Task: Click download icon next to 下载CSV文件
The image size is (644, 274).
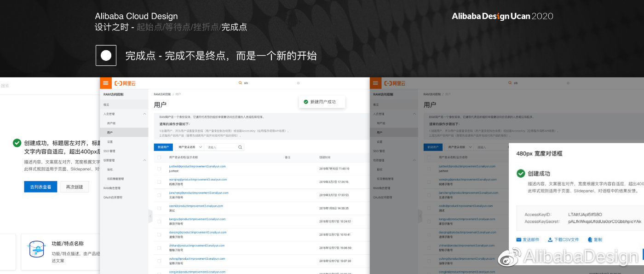Action: click(550, 240)
